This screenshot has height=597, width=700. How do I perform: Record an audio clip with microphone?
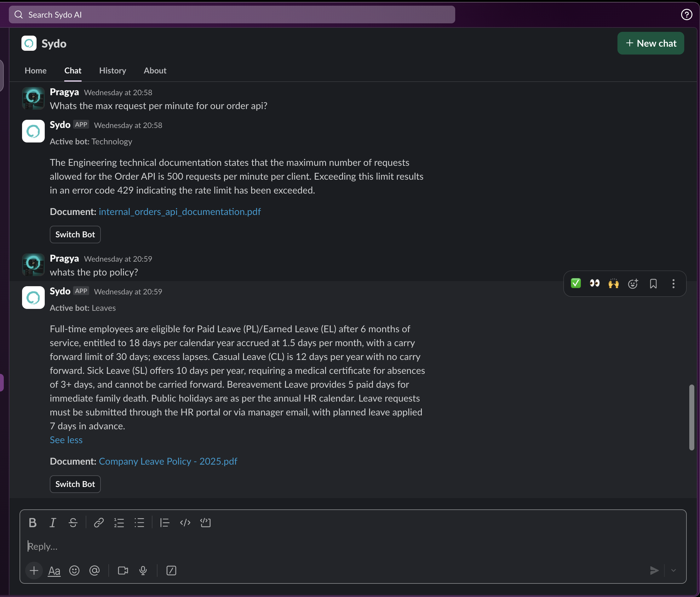(143, 571)
